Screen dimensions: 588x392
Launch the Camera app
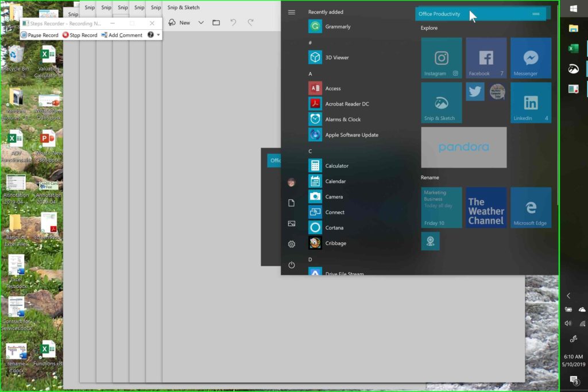point(326,197)
